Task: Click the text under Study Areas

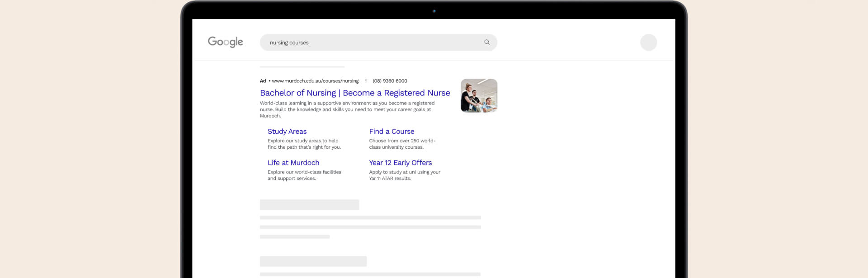Action: tap(304, 144)
